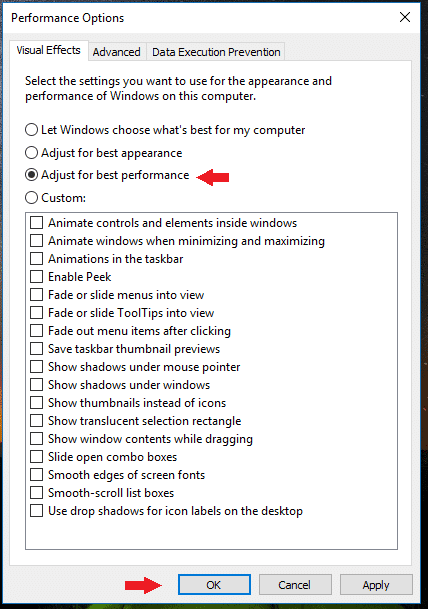Close the Performance Options dialog

click(405, 17)
